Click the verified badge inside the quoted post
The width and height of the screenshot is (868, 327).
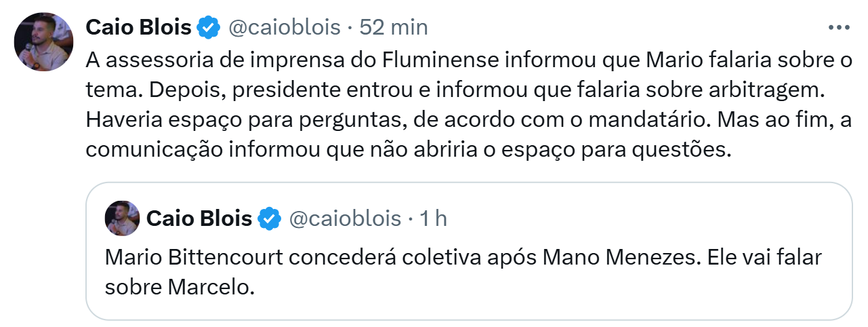point(269,218)
